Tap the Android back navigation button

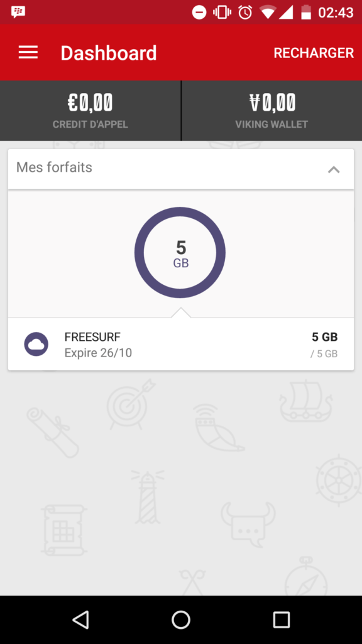point(80,619)
